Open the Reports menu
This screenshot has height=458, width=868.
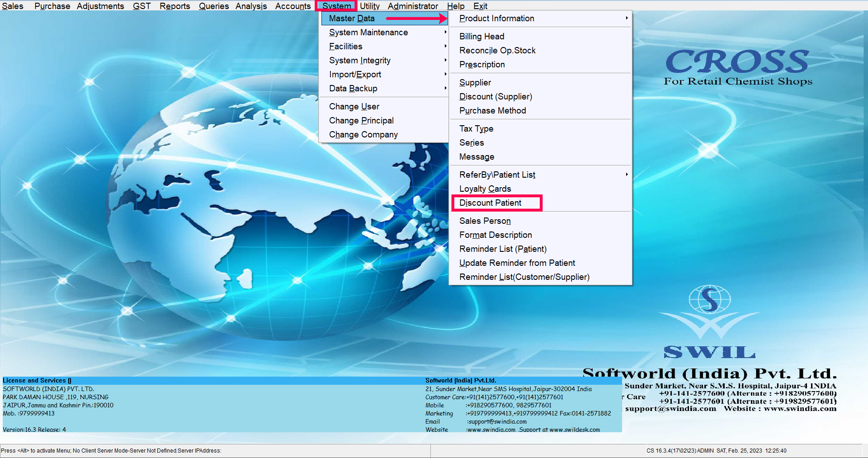pyautogui.click(x=175, y=6)
